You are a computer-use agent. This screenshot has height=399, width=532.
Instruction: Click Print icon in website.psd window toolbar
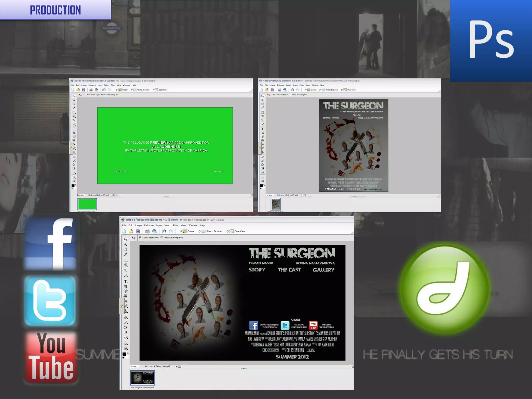click(x=147, y=231)
